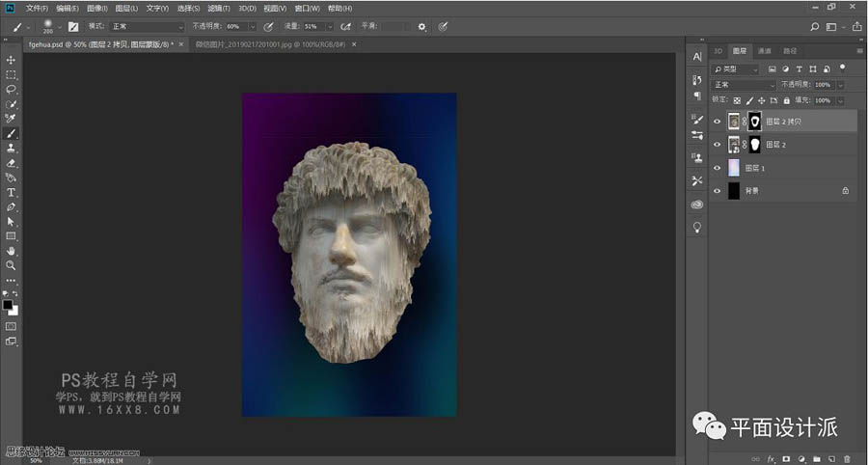
Task: Select the Move tool
Action: point(12,60)
